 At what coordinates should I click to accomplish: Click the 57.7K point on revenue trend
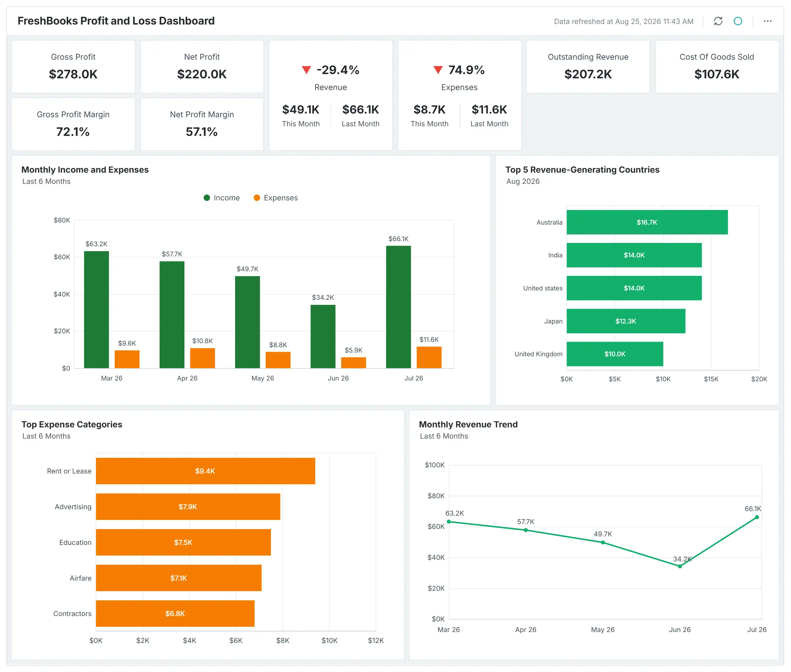526,530
